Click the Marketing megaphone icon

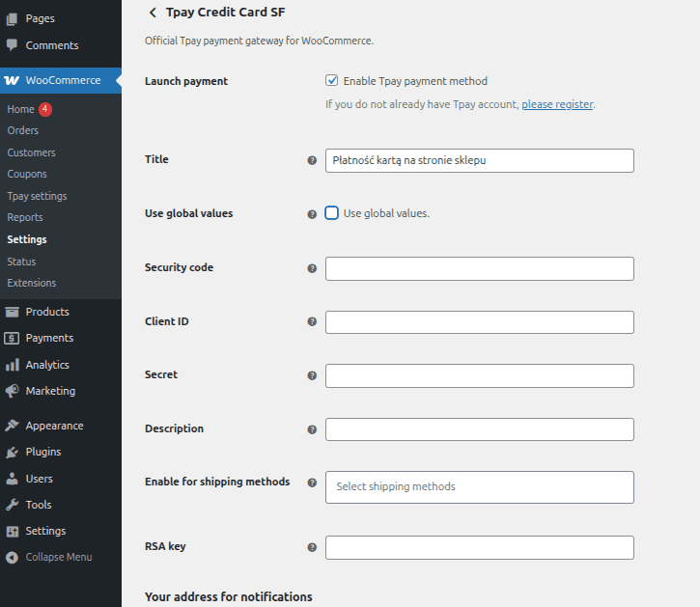coord(12,391)
